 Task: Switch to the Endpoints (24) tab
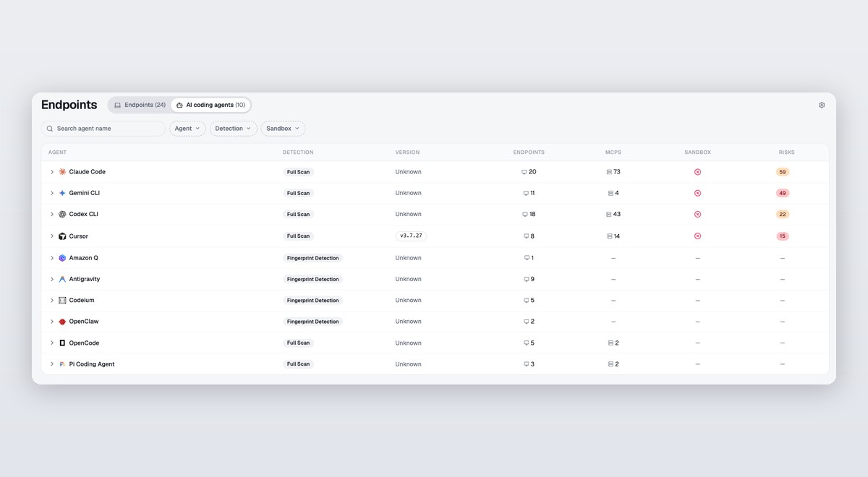click(140, 105)
